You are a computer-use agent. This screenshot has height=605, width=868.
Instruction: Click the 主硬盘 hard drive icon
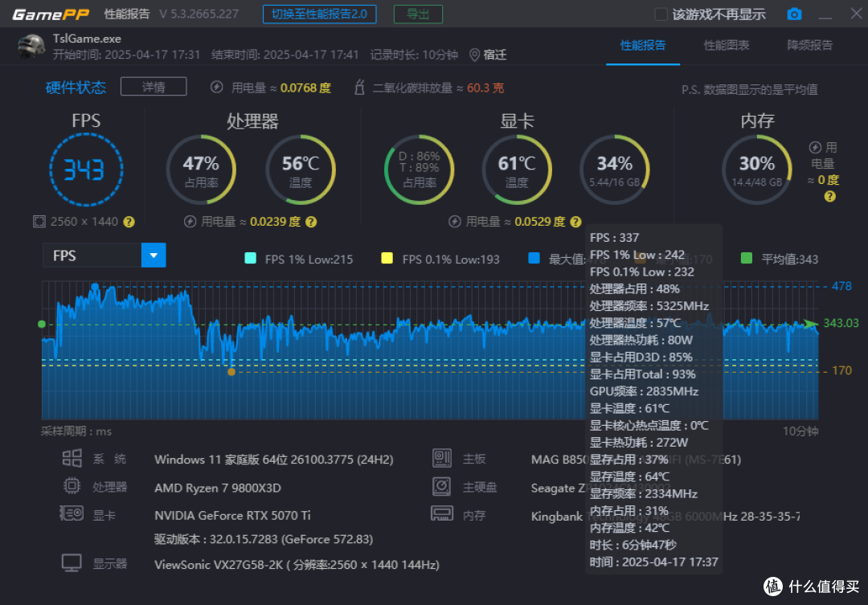(441, 485)
